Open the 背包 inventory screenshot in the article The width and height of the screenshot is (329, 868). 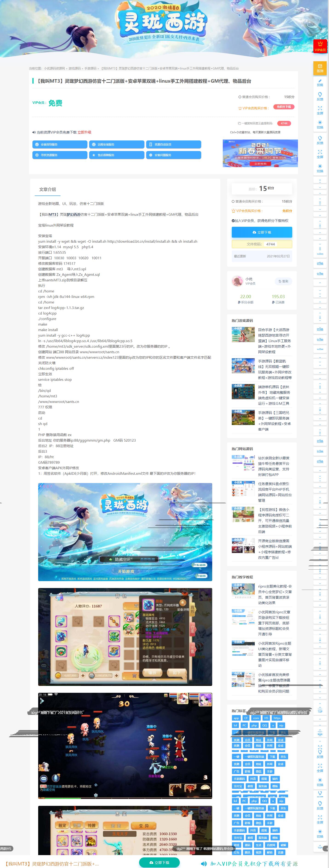coord(125,637)
